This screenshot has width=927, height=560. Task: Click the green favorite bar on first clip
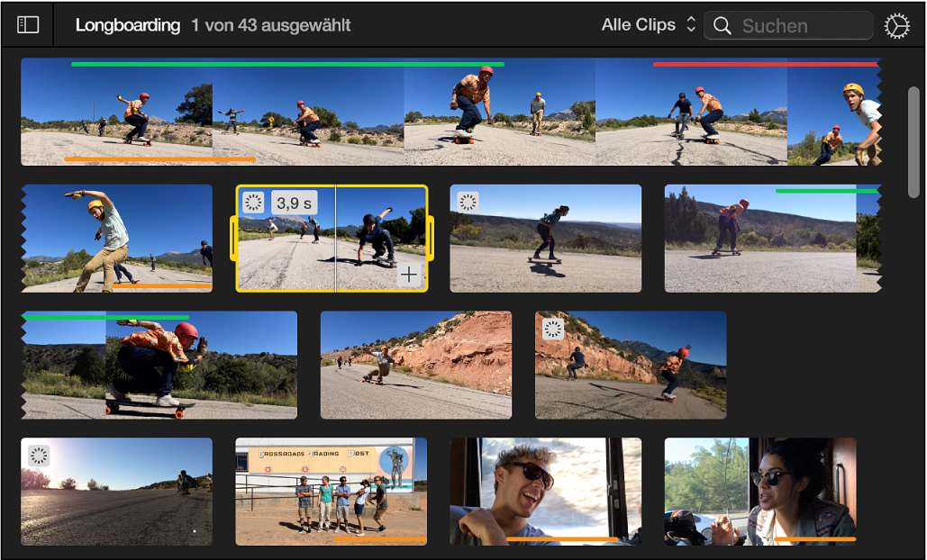[x=288, y=64]
